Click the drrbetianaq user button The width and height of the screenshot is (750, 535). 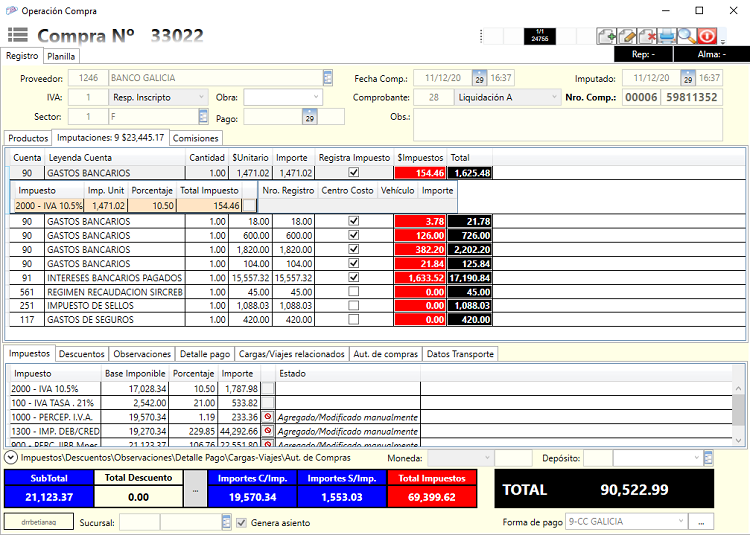[x=39, y=522]
